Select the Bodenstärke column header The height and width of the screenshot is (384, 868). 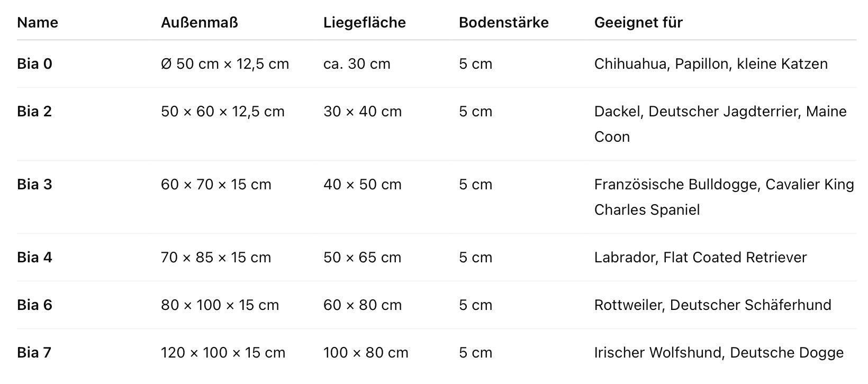pyautogui.click(x=504, y=23)
